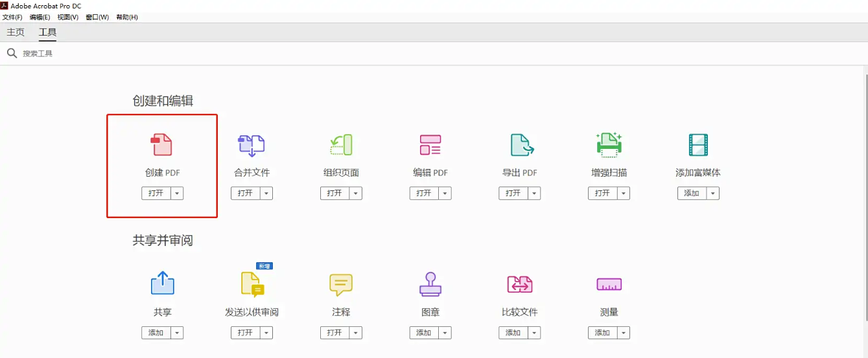Click 添加 button under 添加富媒体
The height and width of the screenshot is (358, 868).
[x=692, y=194]
